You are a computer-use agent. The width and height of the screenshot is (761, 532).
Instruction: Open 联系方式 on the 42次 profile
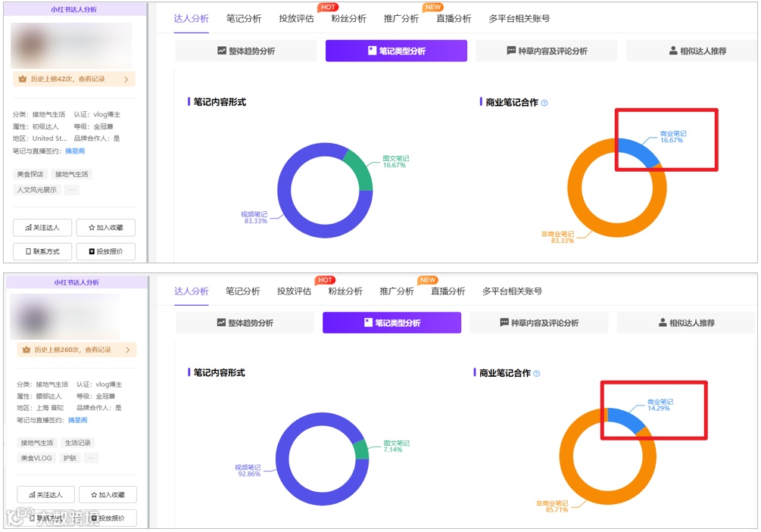pyautogui.click(x=42, y=251)
